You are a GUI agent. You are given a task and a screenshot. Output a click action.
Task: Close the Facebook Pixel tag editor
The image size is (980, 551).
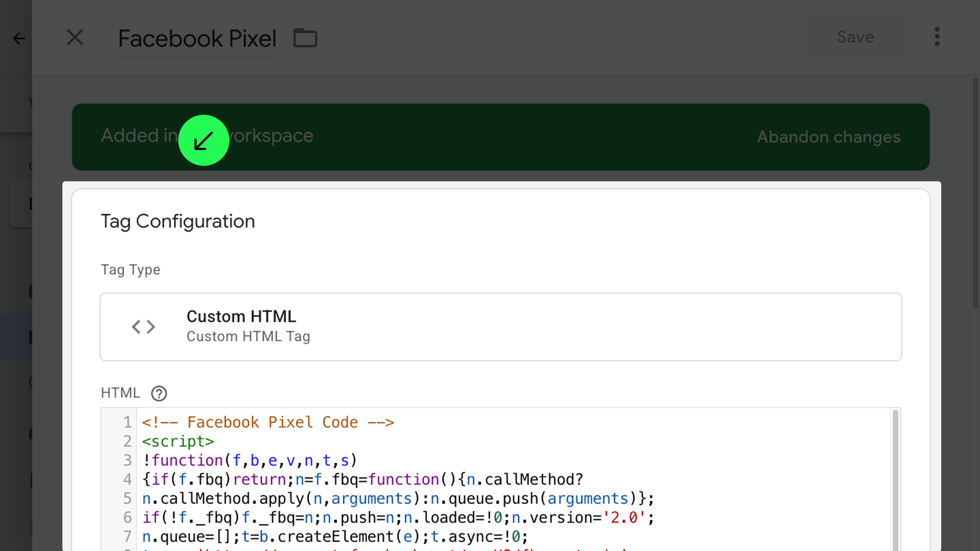point(75,37)
